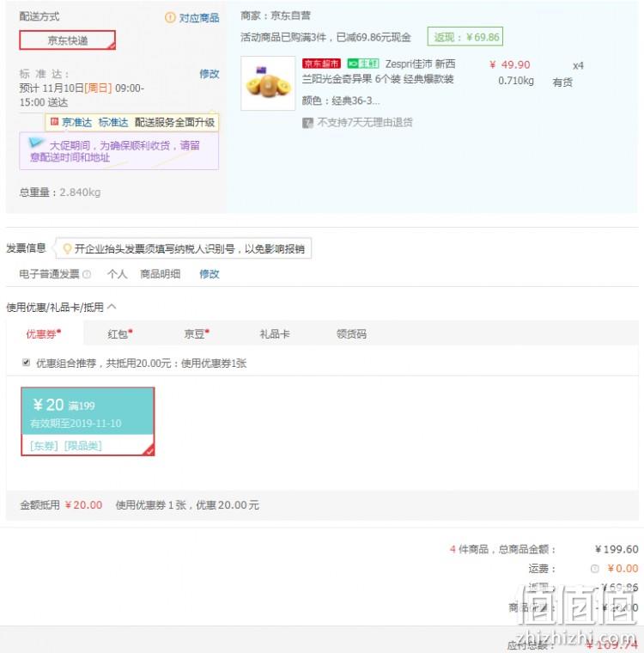Click the 7-day no-return policy icon
This screenshot has height=653, width=644.
coord(307,123)
